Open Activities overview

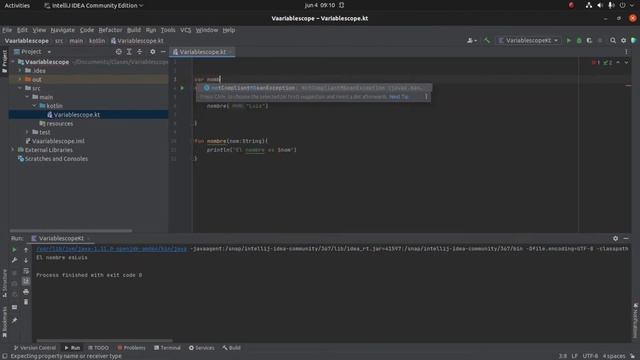[17, 5]
